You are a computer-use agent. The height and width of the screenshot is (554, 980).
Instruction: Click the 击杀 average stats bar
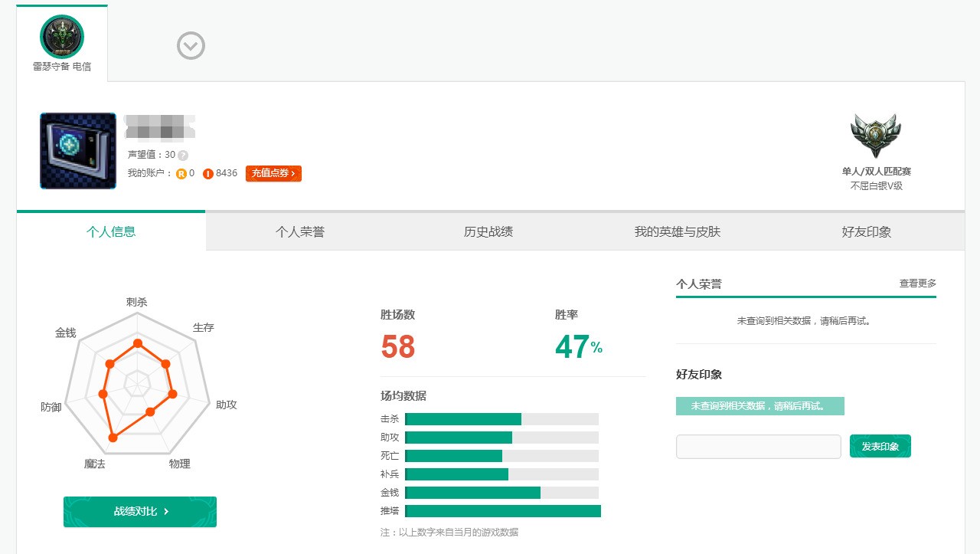pos(501,419)
